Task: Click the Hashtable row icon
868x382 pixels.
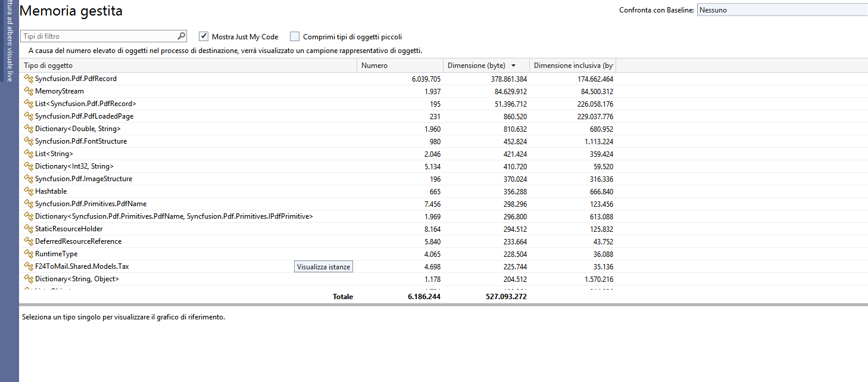Action: 28,191
